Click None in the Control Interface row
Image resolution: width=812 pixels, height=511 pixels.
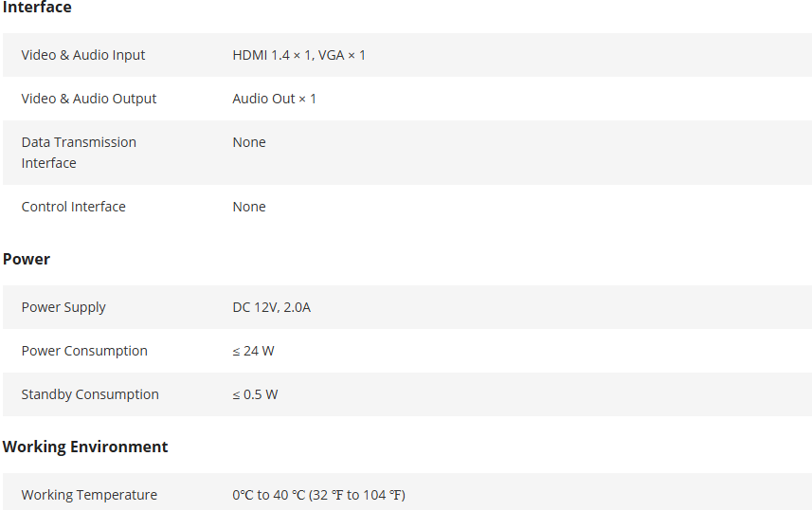(249, 207)
